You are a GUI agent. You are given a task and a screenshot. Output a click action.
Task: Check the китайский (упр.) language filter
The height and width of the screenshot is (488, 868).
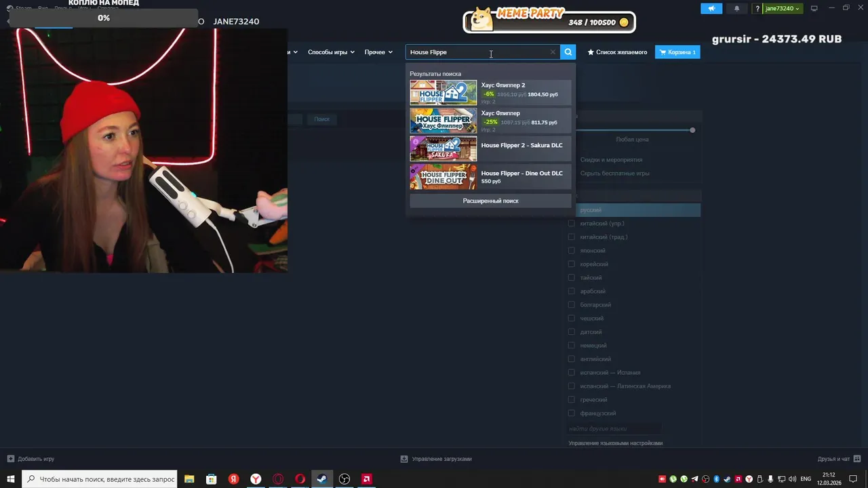pyautogui.click(x=572, y=224)
